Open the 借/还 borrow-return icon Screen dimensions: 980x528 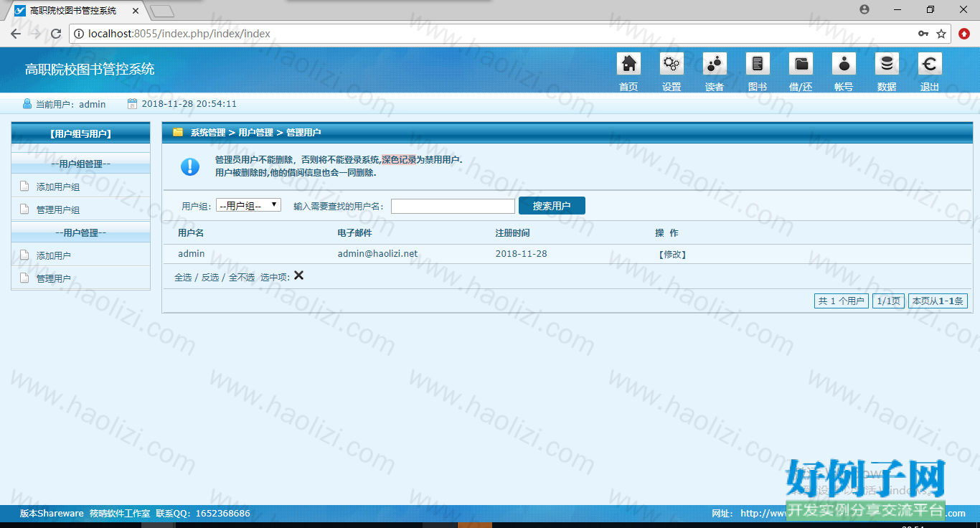[x=801, y=64]
